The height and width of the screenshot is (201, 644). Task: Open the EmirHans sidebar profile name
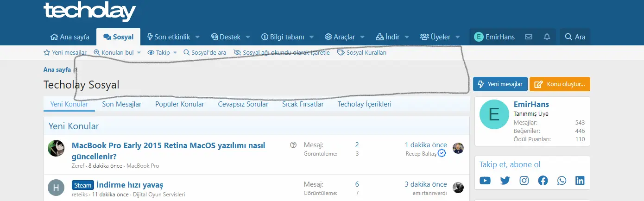pos(531,104)
